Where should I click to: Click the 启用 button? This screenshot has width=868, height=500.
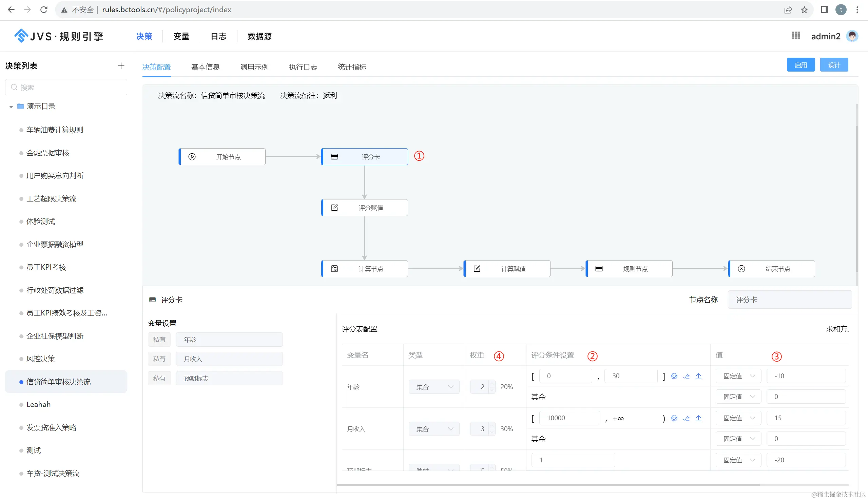(x=801, y=65)
